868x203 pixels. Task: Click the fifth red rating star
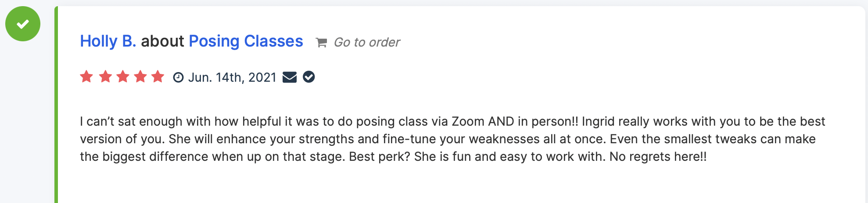coord(158,77)
